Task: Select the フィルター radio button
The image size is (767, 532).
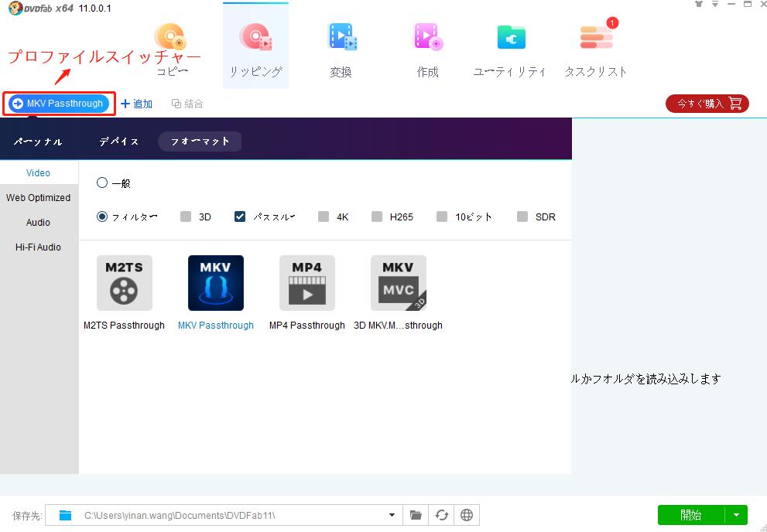Action: (101, 217)
